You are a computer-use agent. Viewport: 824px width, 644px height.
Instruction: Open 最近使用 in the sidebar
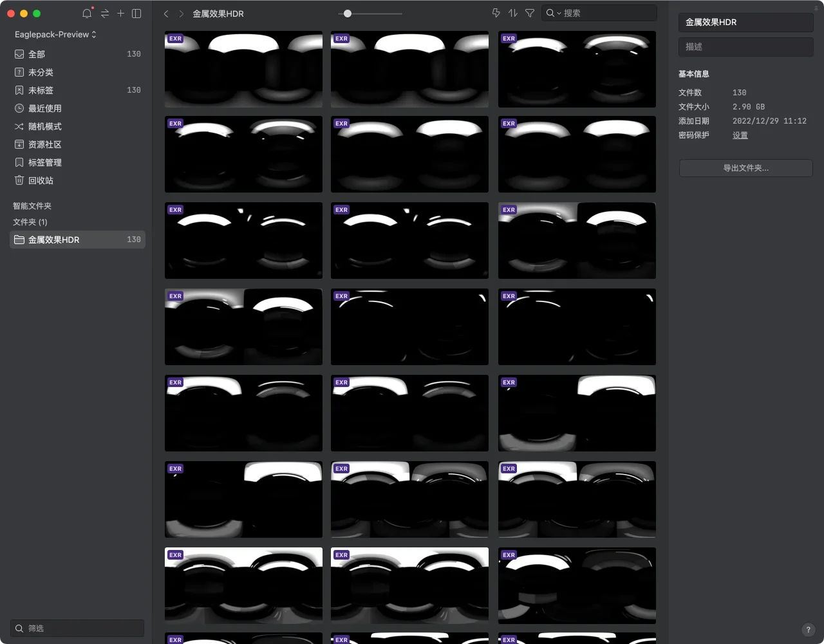(x=77, y=108)
